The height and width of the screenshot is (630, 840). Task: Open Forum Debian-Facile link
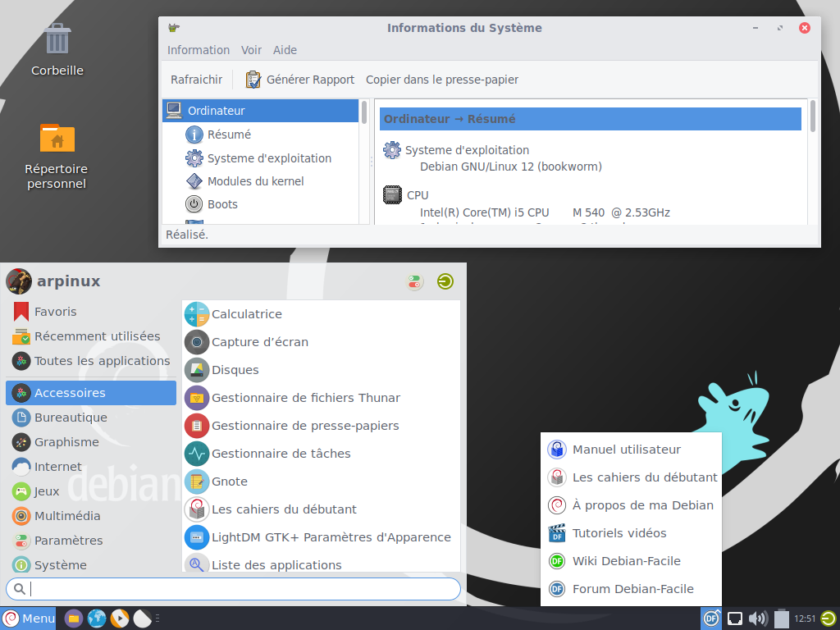(x=631, y=589)
